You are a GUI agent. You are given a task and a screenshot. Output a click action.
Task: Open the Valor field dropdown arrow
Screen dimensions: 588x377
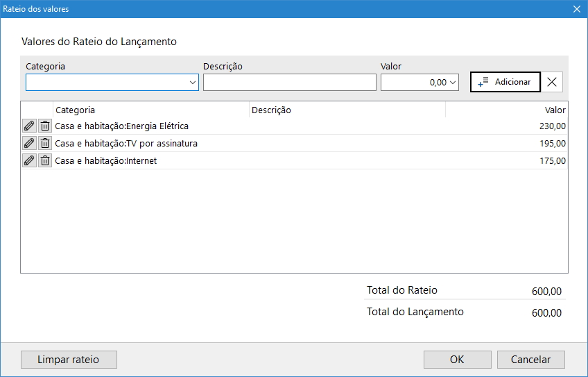pyautogui.click(x=453, y=83)
